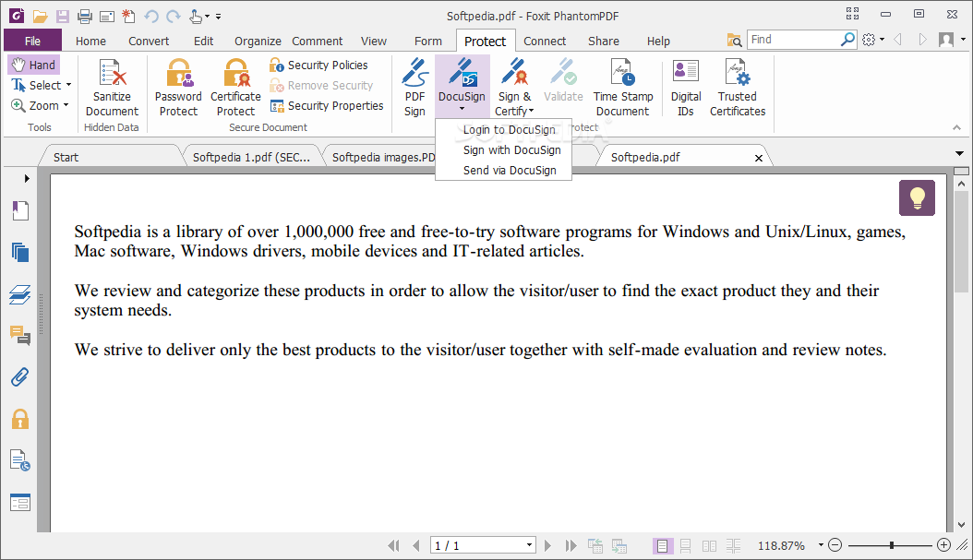Click the Print icon in quick access toolbar
The height and width of the screenshot is (560, 973).
click(85, 17)
